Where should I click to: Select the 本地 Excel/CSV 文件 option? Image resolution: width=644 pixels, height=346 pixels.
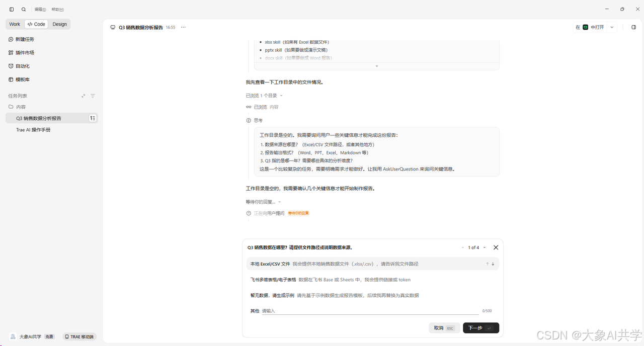(373, 264)
